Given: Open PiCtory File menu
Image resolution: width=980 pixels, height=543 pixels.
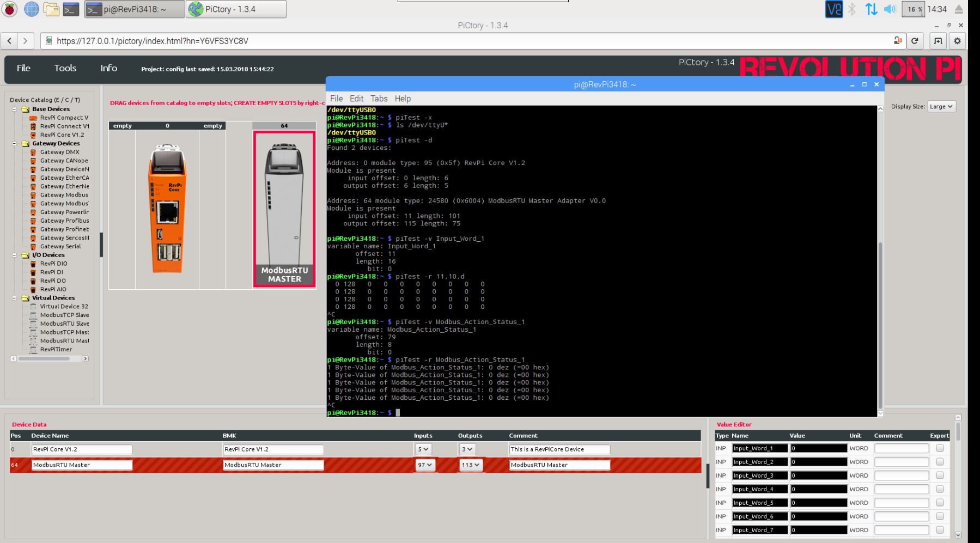Looking at the screenshot, I should (x=23, y=68).
